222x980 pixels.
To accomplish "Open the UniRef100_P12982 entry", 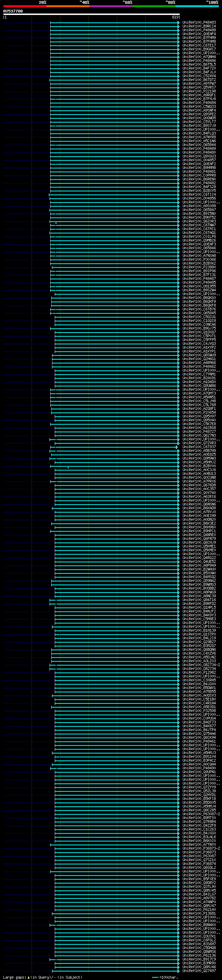I will pos(199,673).
